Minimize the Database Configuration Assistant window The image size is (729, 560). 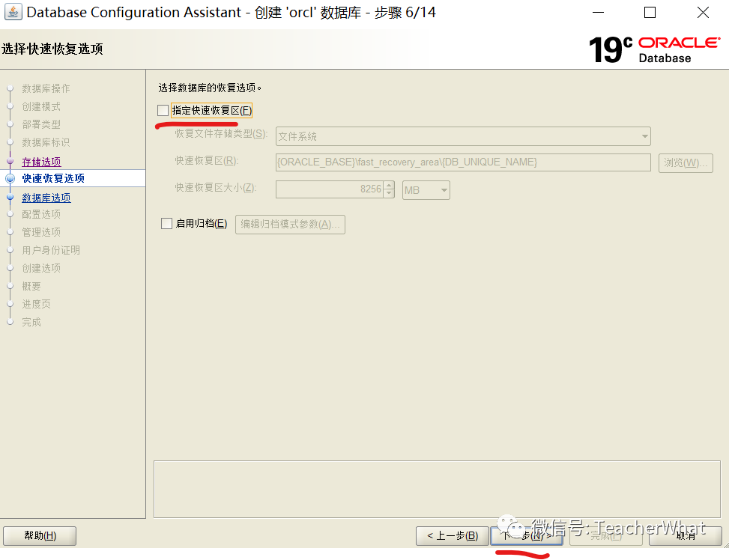point(598,13)
